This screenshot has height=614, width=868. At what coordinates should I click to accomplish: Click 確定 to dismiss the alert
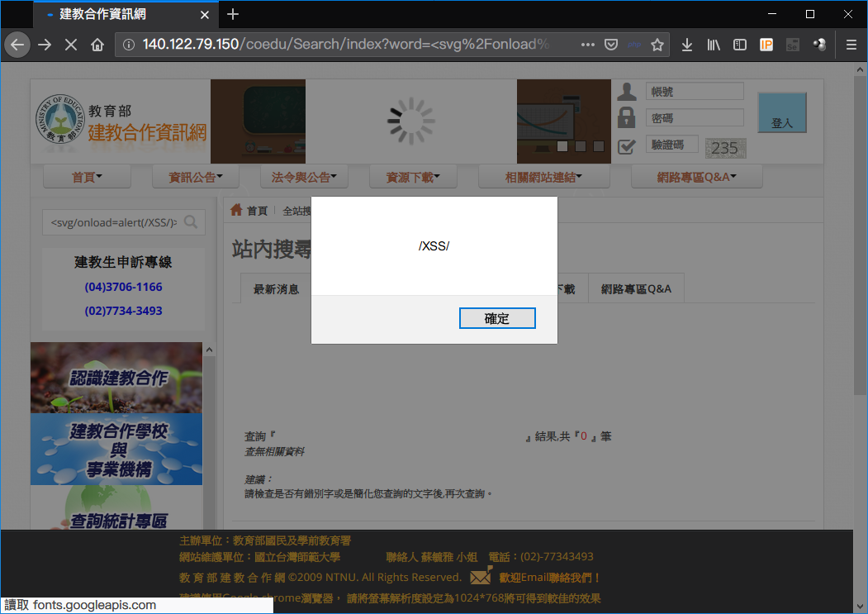(x=497, y=318)
